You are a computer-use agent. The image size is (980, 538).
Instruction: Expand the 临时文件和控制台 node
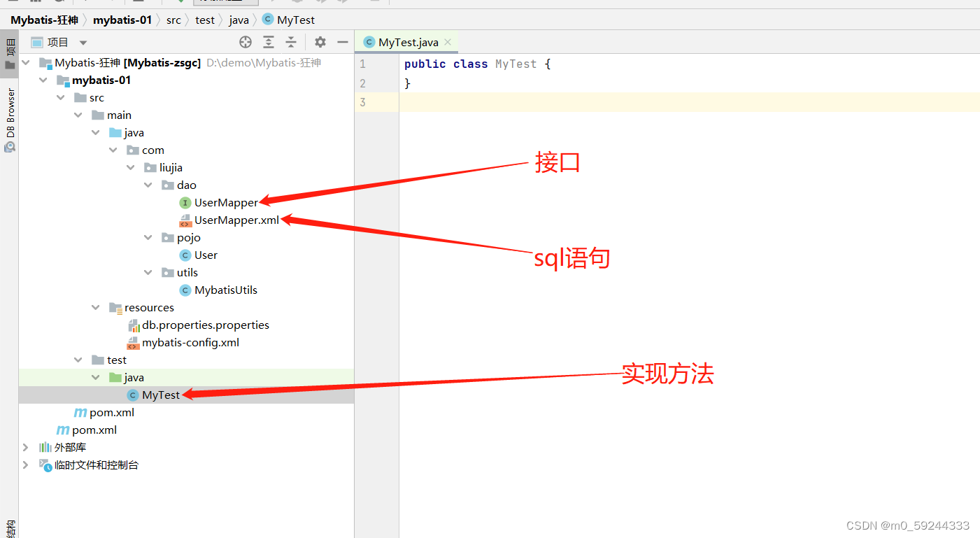pos(26,465)
